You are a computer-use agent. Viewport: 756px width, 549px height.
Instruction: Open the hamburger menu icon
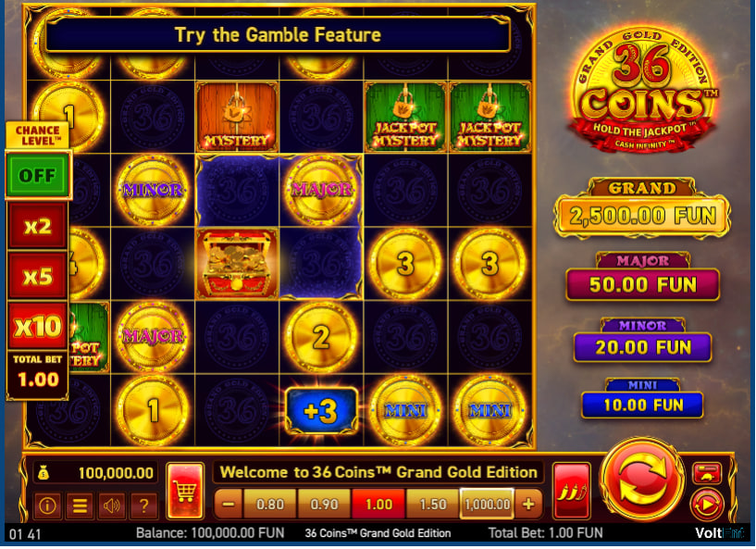point(80,505)
